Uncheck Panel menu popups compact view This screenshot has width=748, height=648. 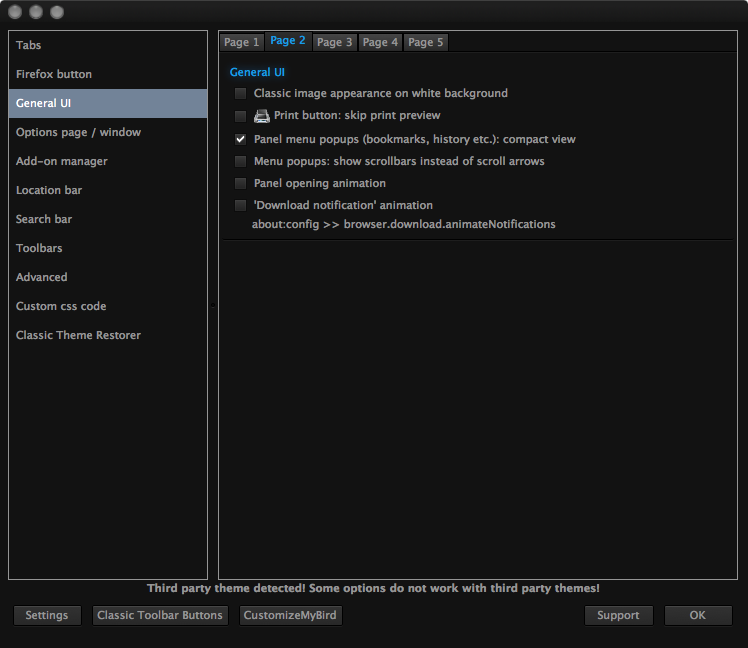coord(240,139)
